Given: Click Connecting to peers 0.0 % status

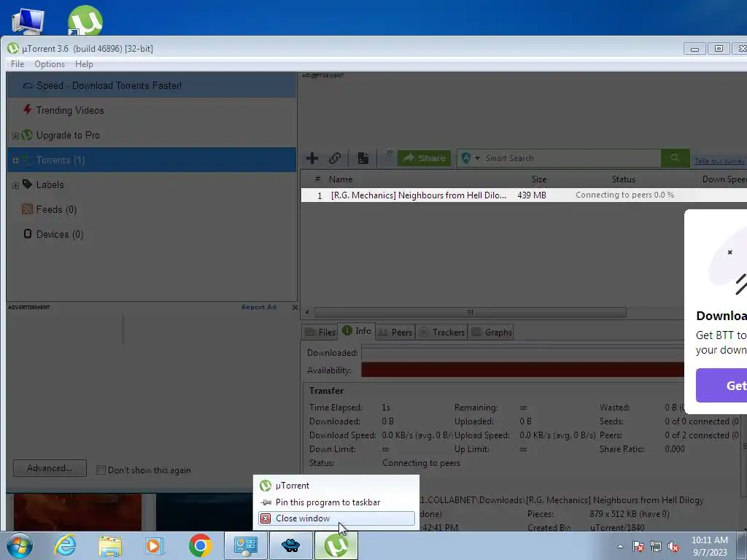Looking at the screenshot, I should 624,195.
